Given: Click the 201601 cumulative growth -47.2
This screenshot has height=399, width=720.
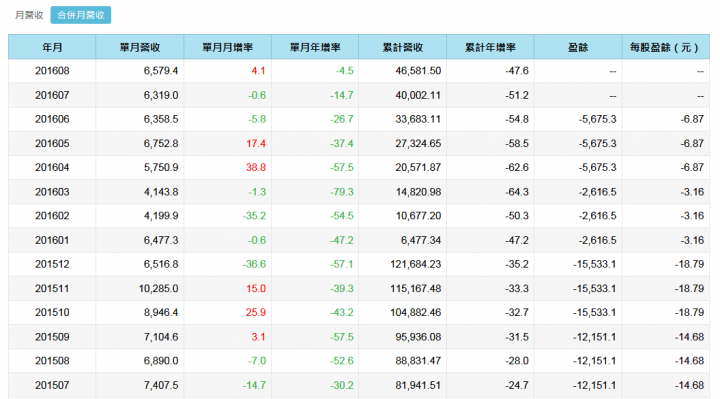Looking at the screenshot, I should pos(517,240).
